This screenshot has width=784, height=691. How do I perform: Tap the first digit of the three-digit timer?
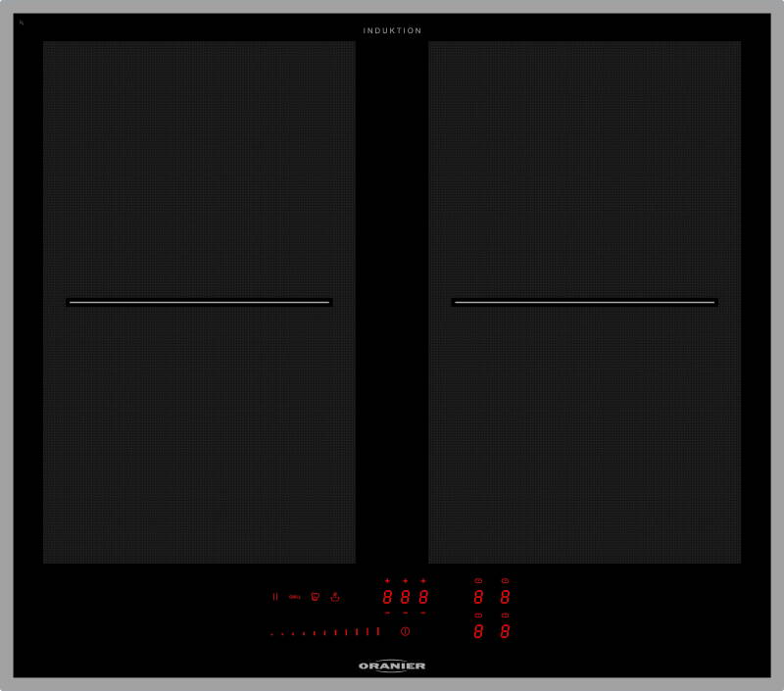[387, 597]
